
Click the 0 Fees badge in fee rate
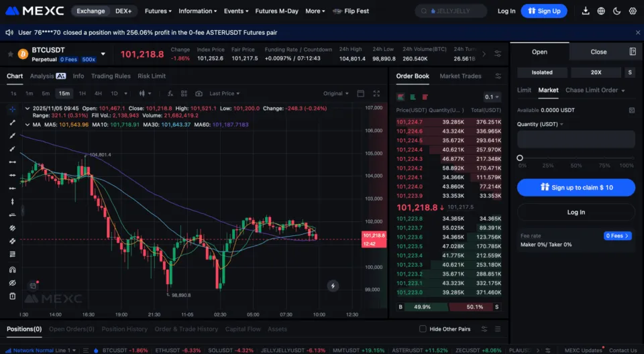pos(617,236)
